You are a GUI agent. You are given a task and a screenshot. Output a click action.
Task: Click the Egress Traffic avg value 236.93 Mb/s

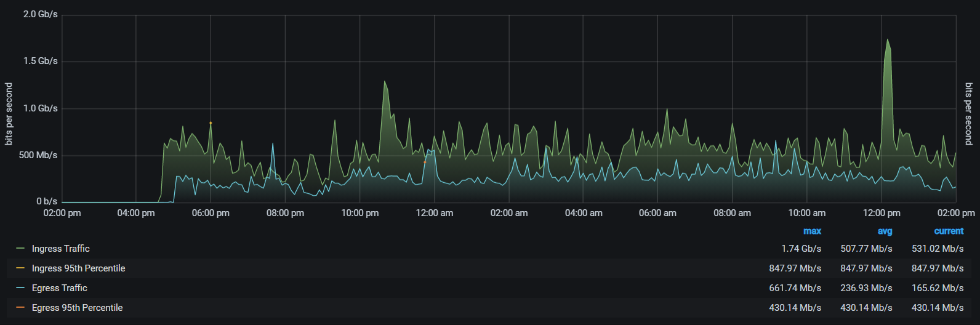point(866,288)
